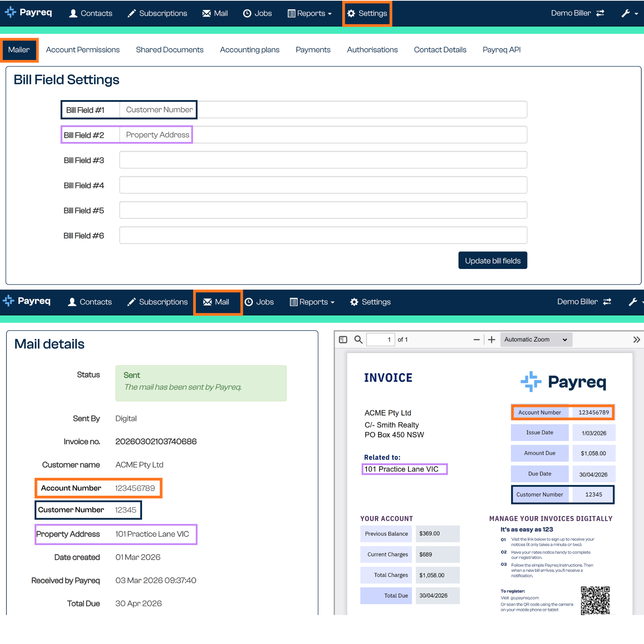The image size is (644, 644).
Task: Click the Received by Payreq timestamp
Action: (x=156, y=581)
